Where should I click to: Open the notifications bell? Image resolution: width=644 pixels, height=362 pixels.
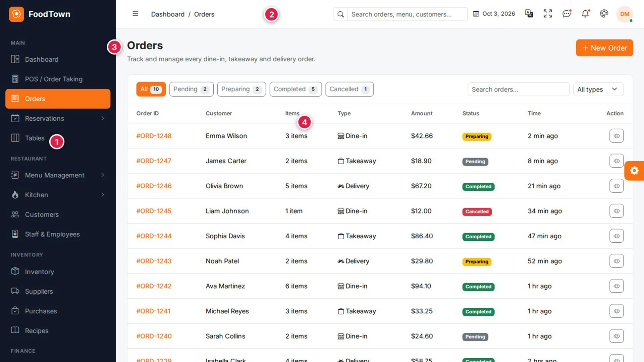(x=585, y=14)
